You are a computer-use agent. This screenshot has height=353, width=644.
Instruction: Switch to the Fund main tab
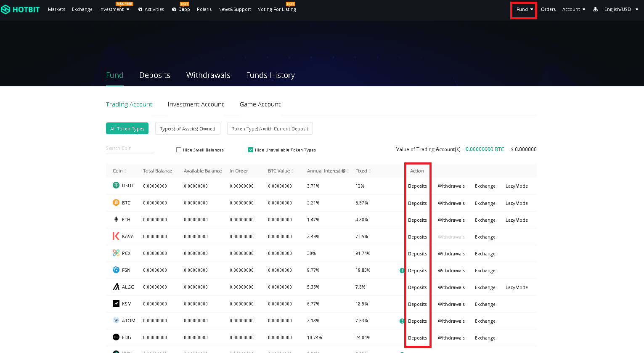coord(115,75)
